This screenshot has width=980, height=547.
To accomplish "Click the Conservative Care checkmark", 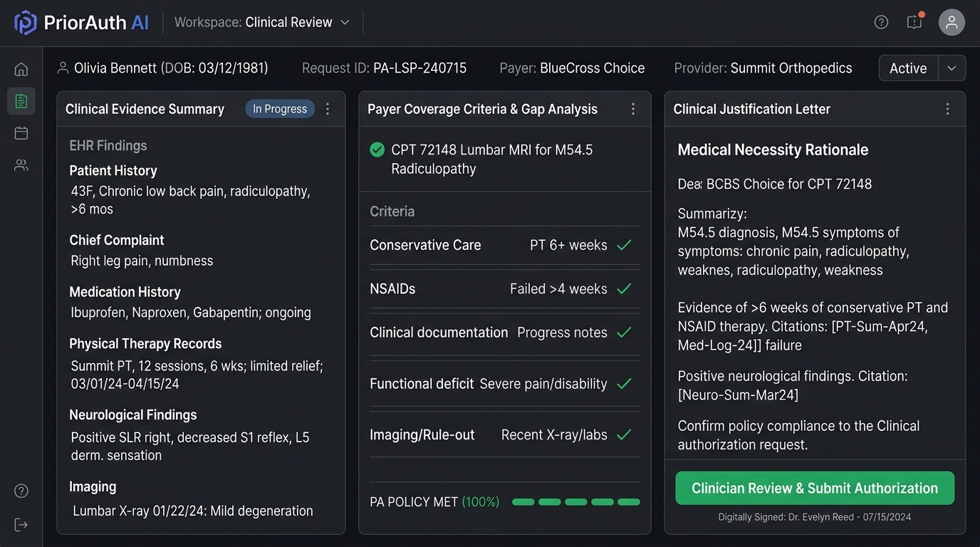I will point(624,245).
